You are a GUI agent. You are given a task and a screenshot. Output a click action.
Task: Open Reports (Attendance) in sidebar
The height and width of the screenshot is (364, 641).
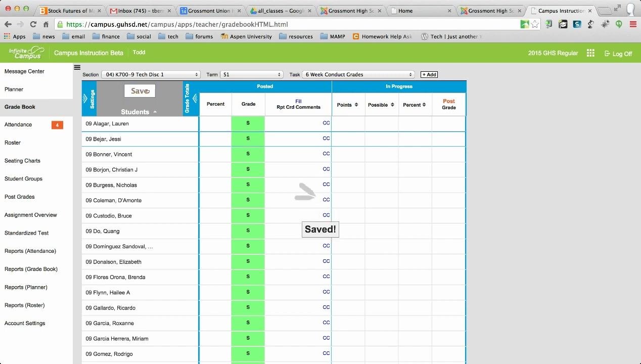point(30,251)
